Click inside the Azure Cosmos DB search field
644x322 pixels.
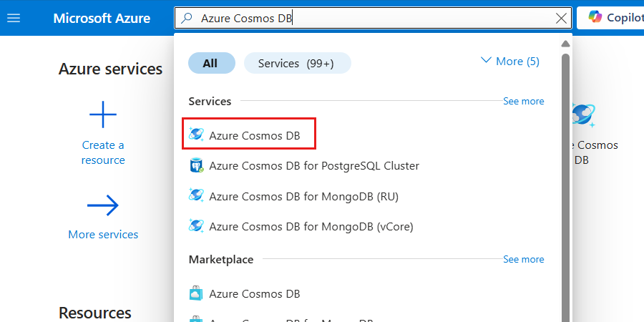tap(372, 18)
